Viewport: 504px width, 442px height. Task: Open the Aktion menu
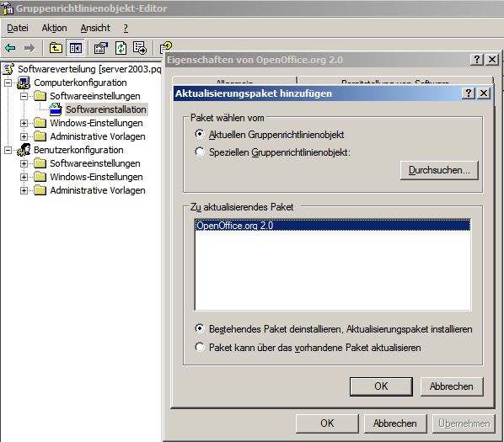(54, 28)
